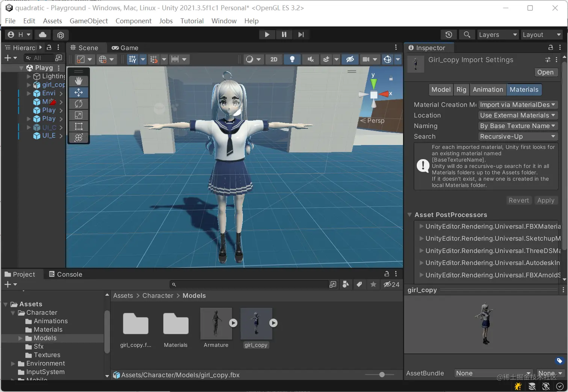Switch to the Animation tab in Import Settings
This screenshot has width=568, height=392.
pyautogui.click(x=488, y=89)
